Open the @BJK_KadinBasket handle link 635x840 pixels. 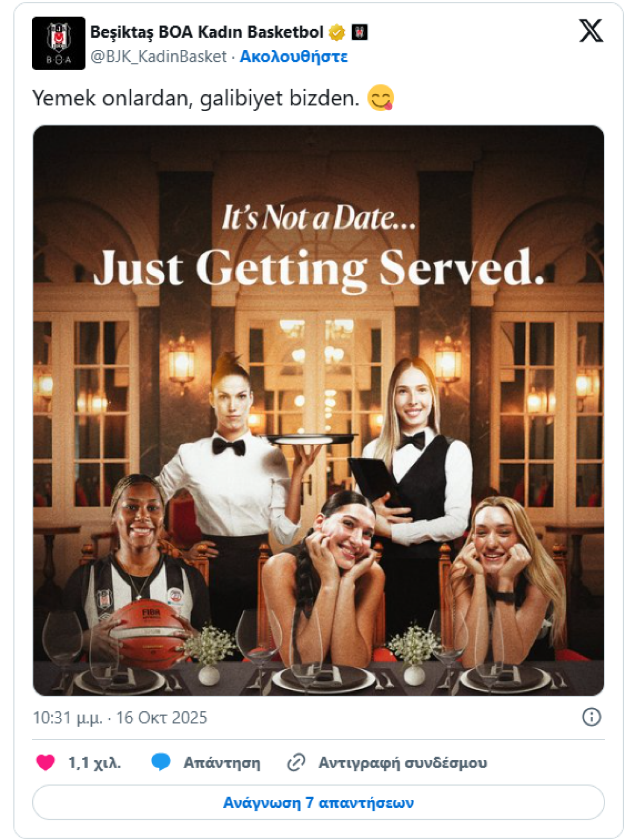pyautogui.click(x=158, y=56)
